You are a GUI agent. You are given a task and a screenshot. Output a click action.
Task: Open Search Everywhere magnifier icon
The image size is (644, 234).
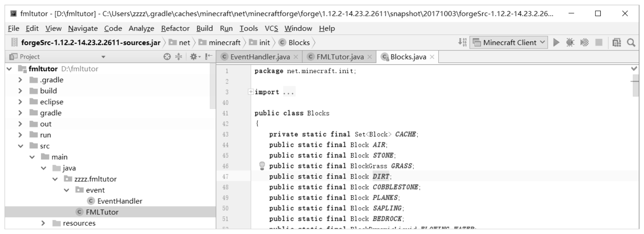631,43
